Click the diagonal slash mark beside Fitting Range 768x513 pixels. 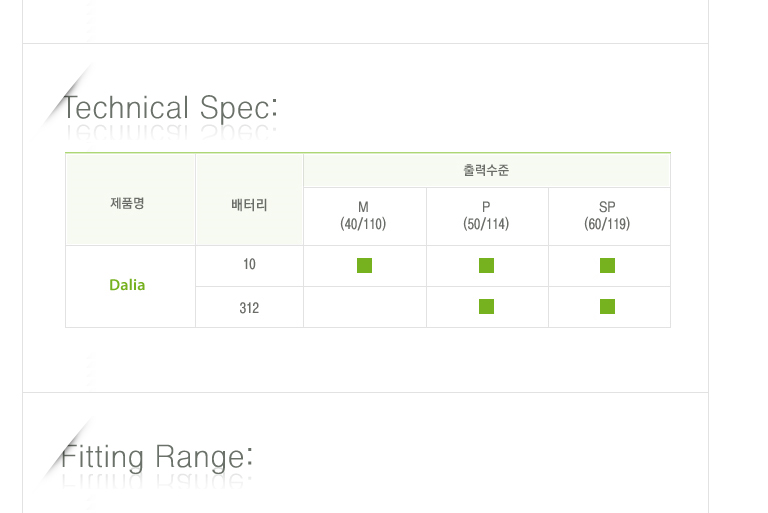[x=68, y=447]
